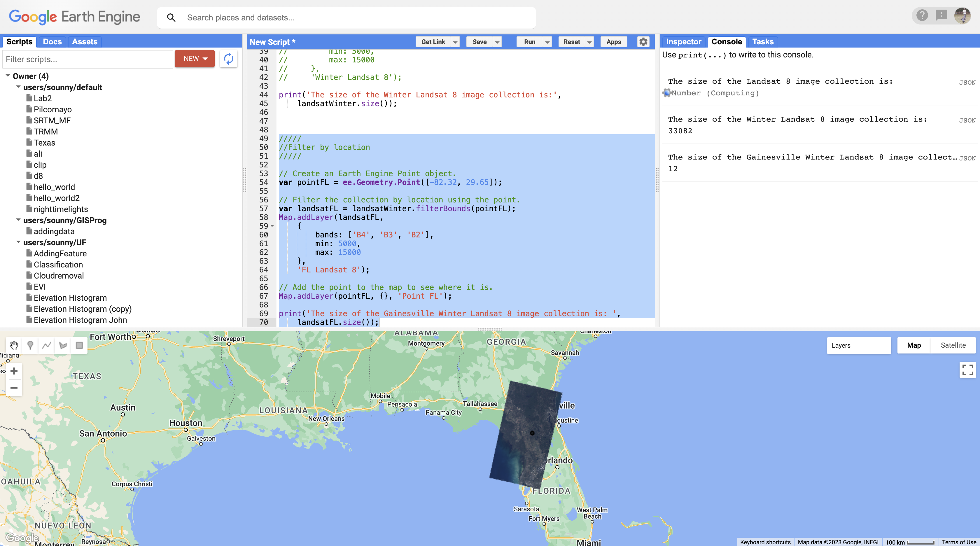This screenshot has height=546, width=980.
Task: Zoom in on the map
Action: coord(14,371)
